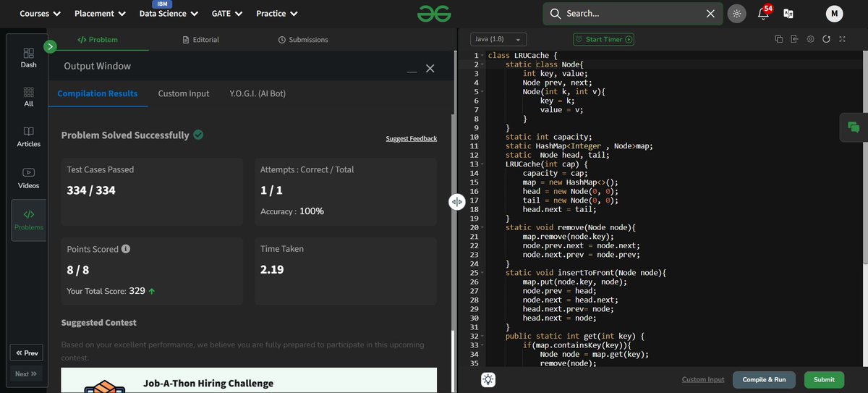Click the Search input field
The width and height of the screenshot is (868, 393).
click(633, 13)
